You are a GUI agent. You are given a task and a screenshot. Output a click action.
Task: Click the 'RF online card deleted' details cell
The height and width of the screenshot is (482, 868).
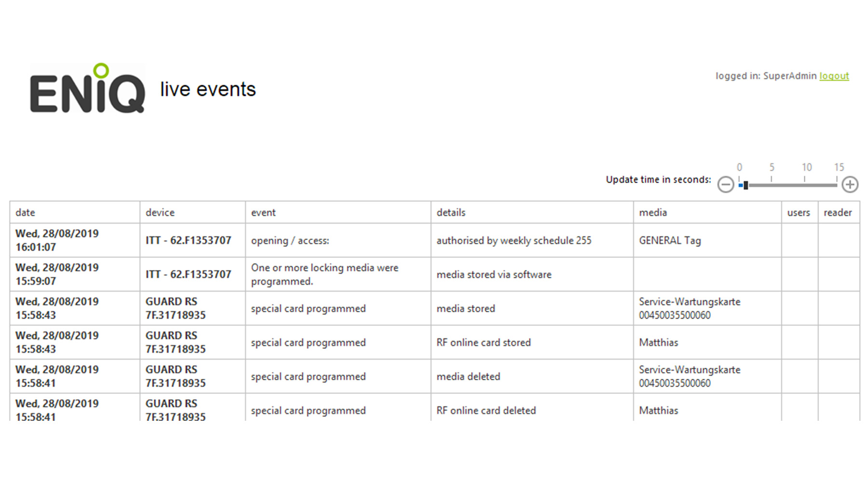(x=486, y=411)
